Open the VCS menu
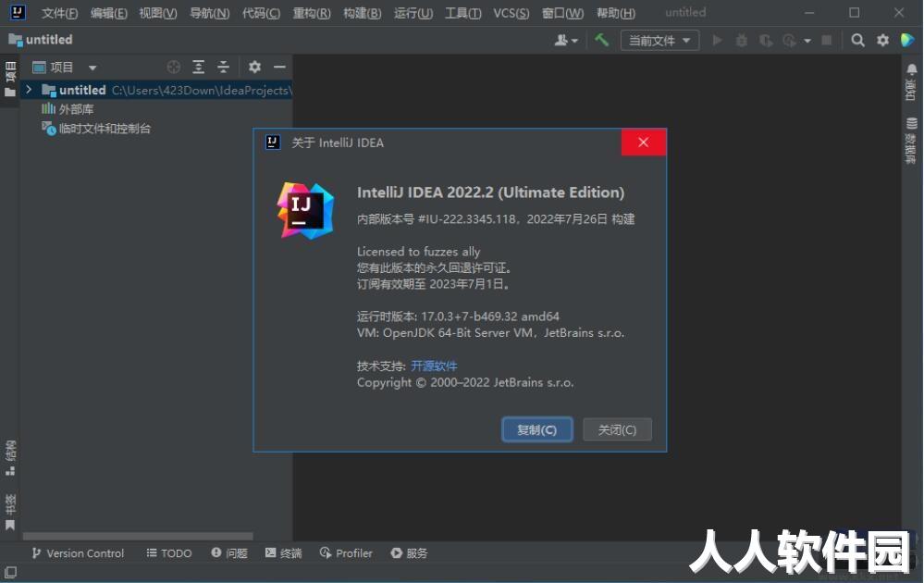The width and height of the screenshot is (924, 583). pos(511,13)
